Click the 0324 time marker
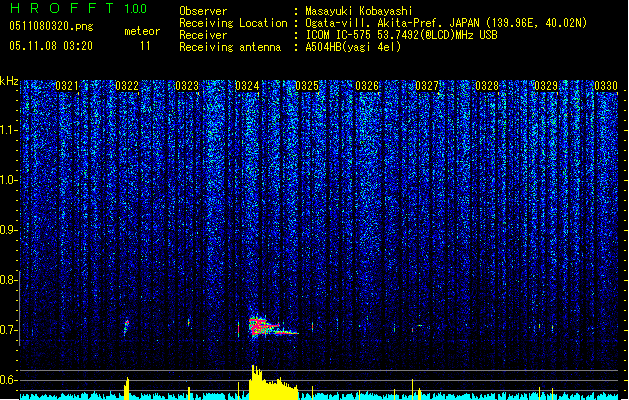 [x=247, y=87]
